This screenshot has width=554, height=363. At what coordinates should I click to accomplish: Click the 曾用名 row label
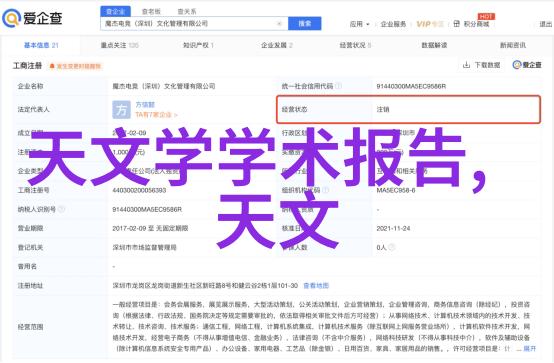(27, 267)
